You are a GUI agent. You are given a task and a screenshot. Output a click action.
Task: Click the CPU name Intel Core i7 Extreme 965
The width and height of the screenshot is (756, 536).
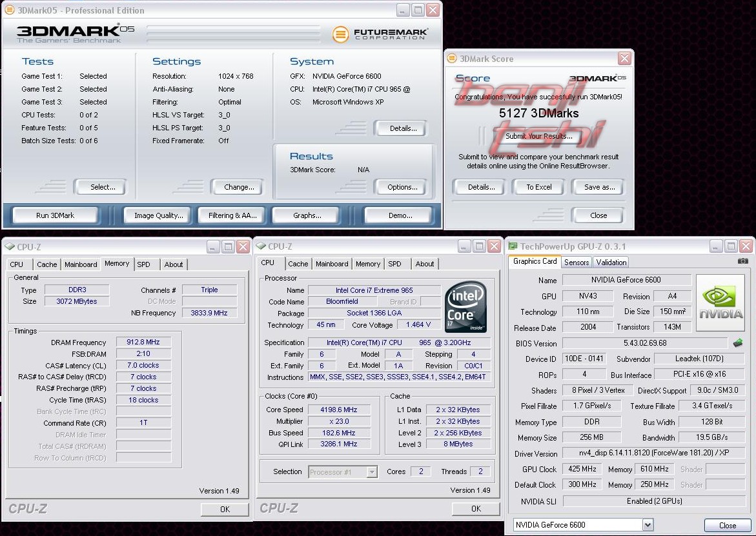point(374,290)
